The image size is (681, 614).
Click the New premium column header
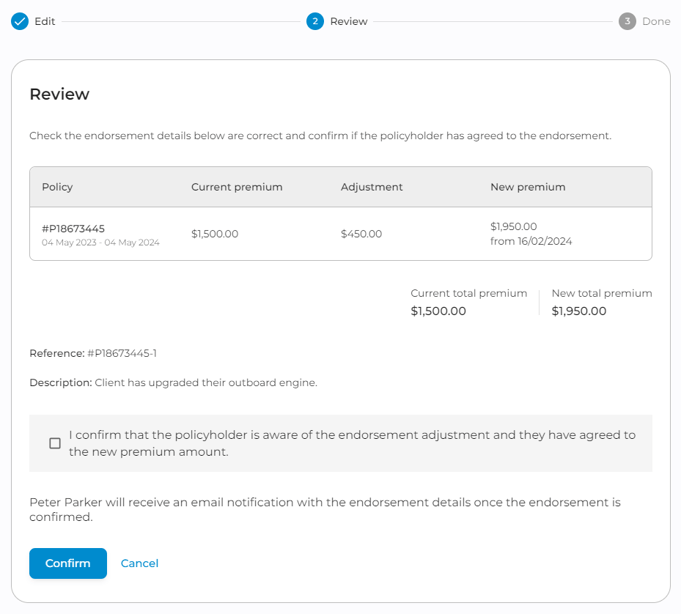[x=528, y=187]
